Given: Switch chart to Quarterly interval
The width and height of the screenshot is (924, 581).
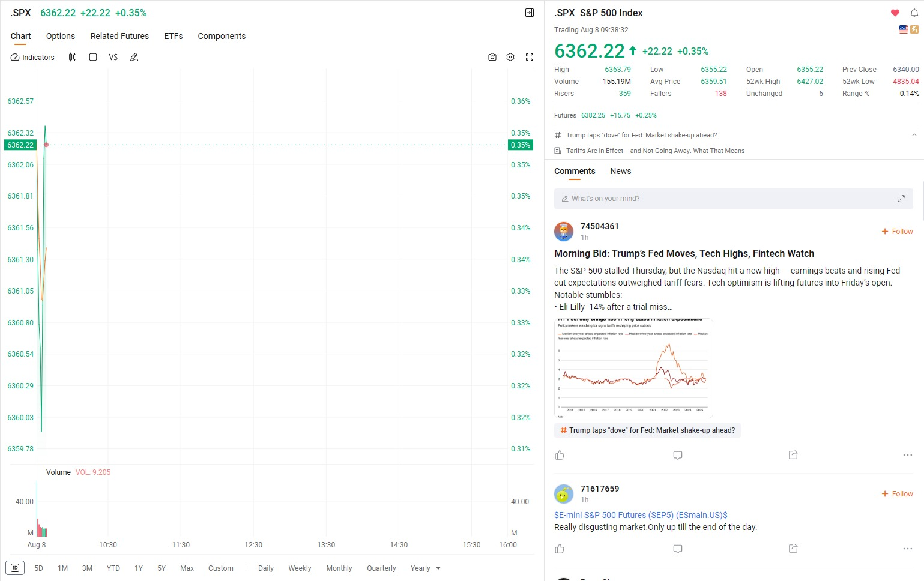Looking at the screenshot, I should click(x=381, y=568).
